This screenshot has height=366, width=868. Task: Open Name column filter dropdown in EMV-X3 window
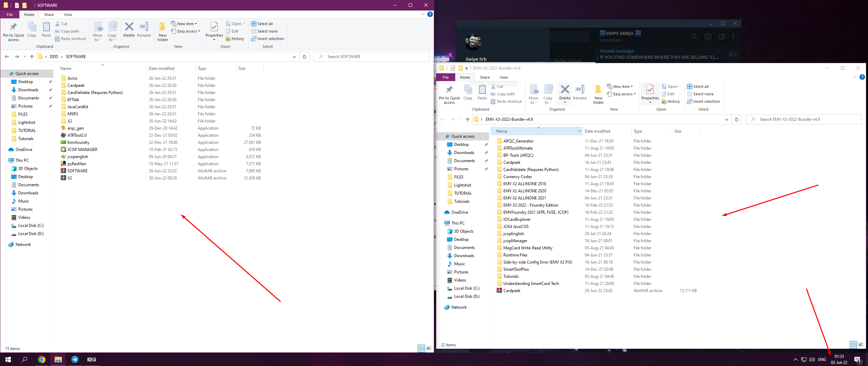pos(579,131)
